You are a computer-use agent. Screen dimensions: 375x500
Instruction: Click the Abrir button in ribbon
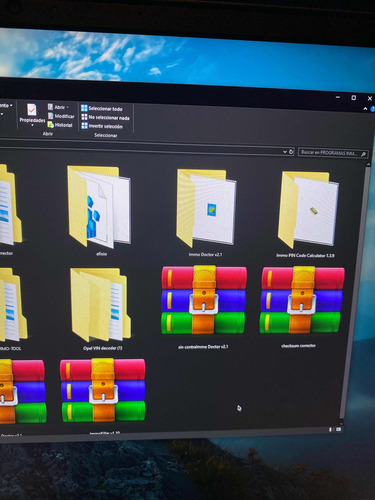coord(58,107)
